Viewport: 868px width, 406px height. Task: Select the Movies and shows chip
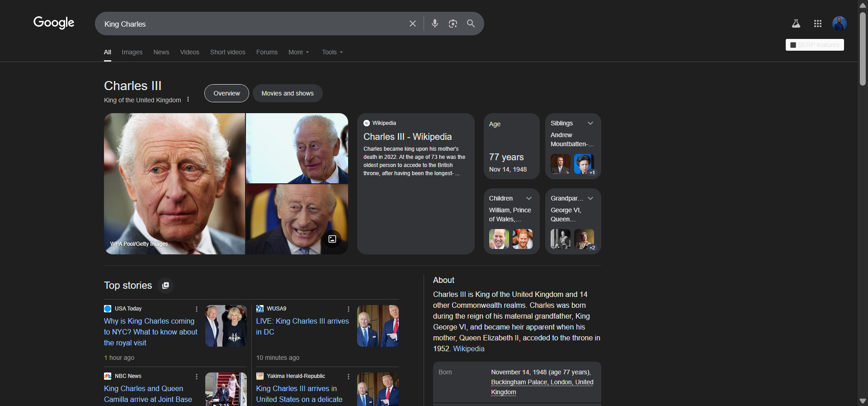tap(288, 93)
